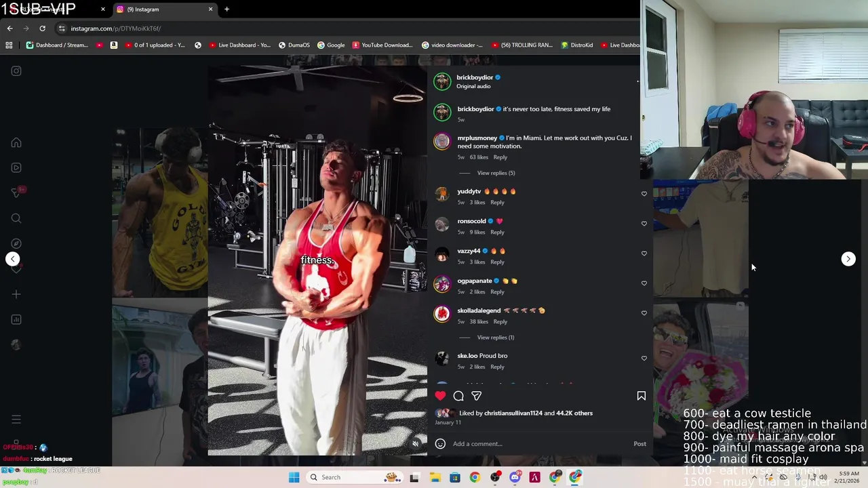Open site information icon in address bar

[x=62, y=28]
